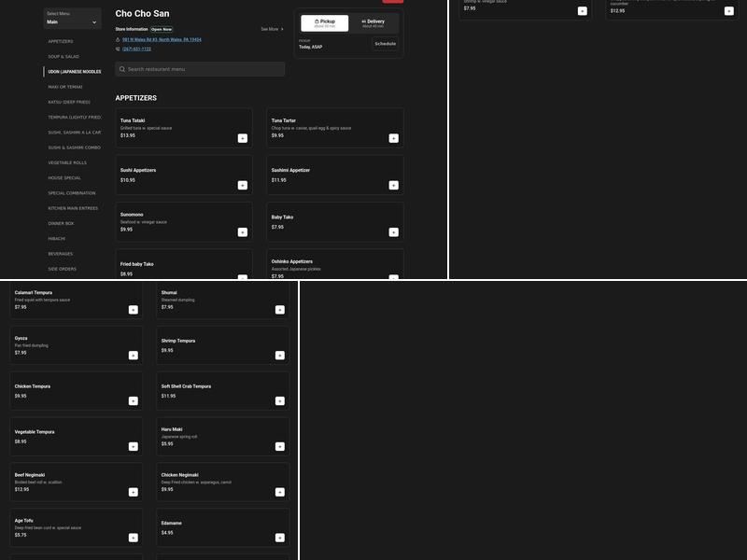Open the restaurant address link
Viewport: 747px width, 560px height.
click(x=162, y=40)
